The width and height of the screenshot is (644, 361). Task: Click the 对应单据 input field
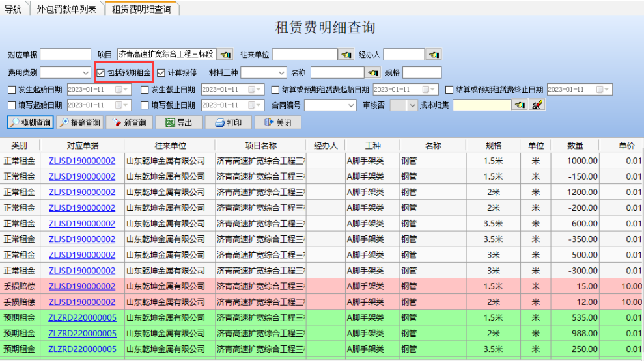66,55
